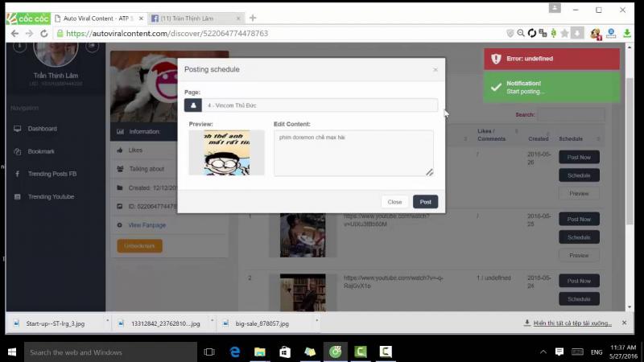644x362 pixels.
Task: Close the downloads bar with X
Action: [625, 323]
